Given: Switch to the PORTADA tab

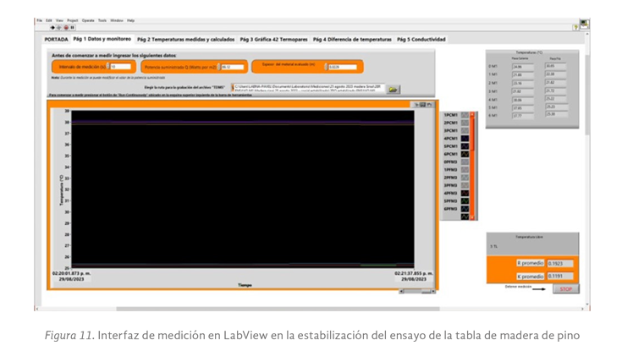Looking at the screenshot, I should [56, 40].
